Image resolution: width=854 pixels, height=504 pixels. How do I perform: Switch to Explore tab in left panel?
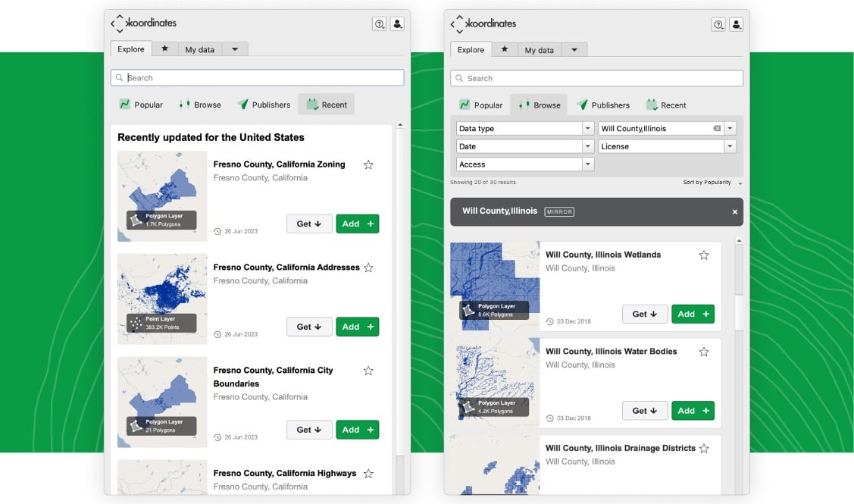131,49
